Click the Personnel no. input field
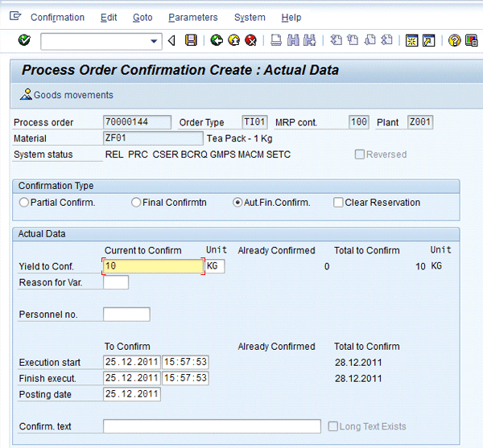 [126, 314]
